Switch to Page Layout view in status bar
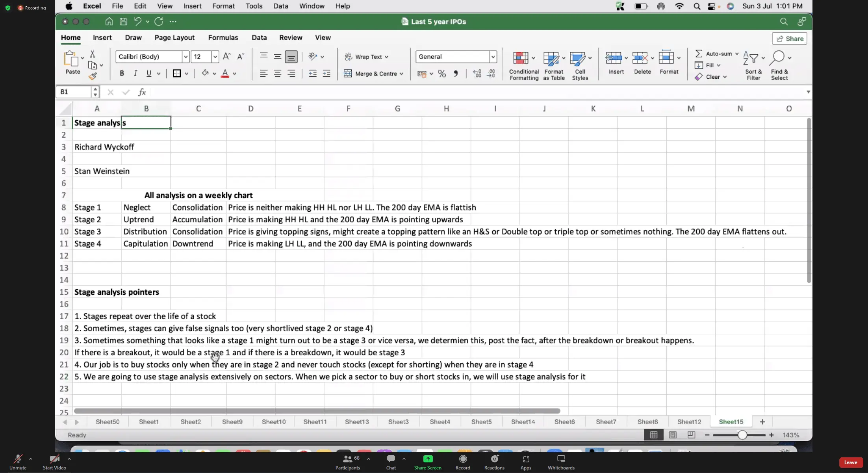The height and width of the screenshot is (473, 868). [x=673, y=435]
